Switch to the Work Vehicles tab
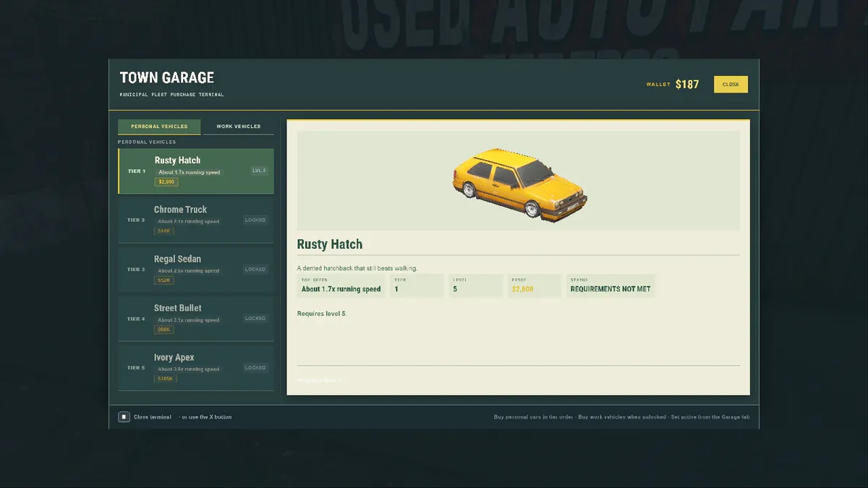The image size is (868, 488). tap(239, 127)
